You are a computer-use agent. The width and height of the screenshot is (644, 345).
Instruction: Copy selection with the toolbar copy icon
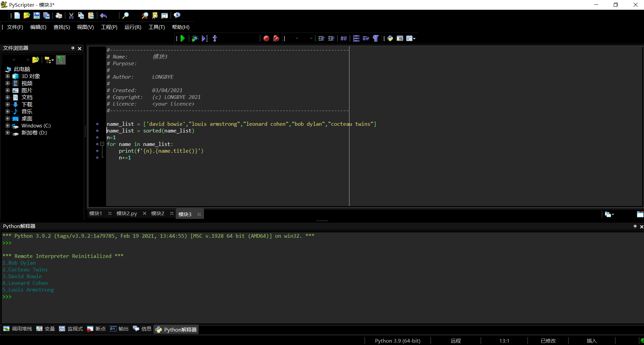click(81, 15)
